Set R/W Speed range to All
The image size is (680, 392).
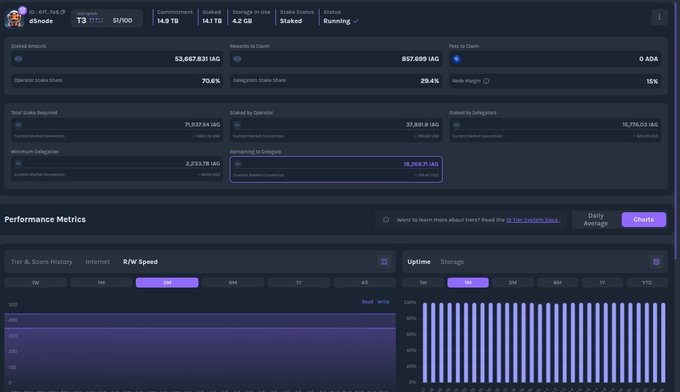coord(365,283)
